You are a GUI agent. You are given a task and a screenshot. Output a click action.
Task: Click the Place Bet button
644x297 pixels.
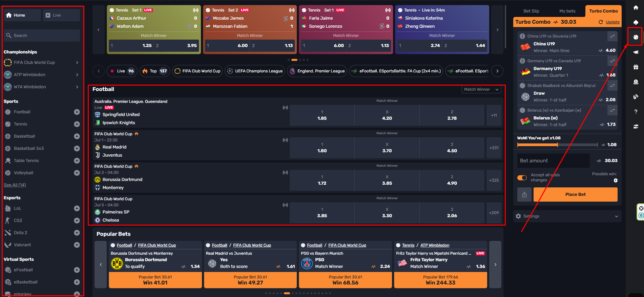click(575, 195)
